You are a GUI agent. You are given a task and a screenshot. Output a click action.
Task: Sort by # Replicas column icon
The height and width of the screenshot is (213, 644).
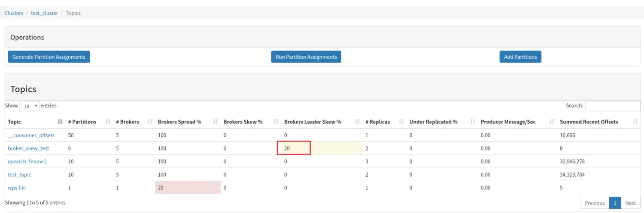[401, 122]
